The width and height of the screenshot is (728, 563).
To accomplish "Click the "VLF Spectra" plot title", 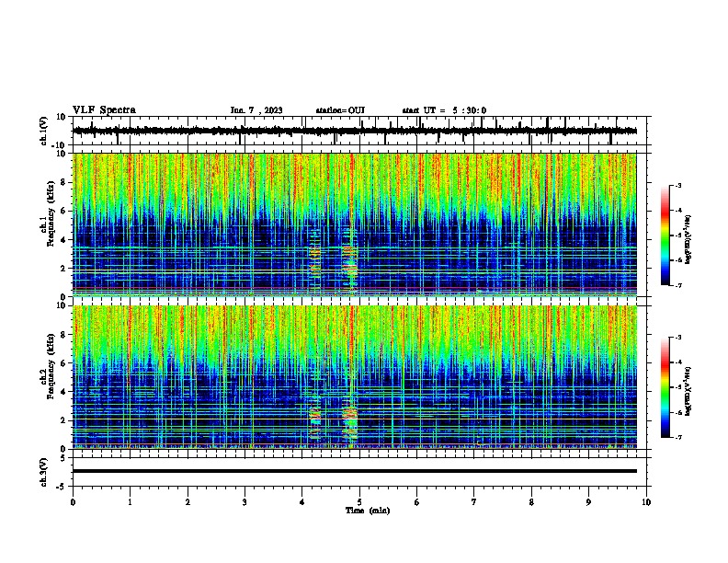I will [104, 110].
